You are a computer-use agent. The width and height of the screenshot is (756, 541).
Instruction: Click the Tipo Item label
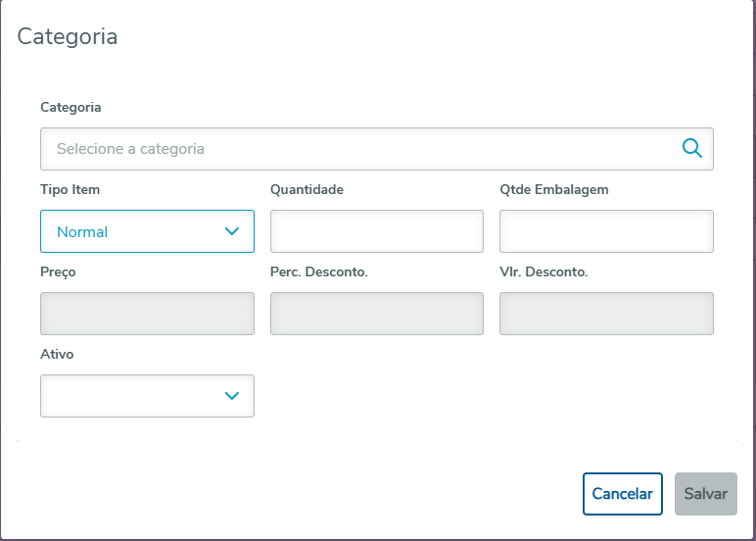click(70, 189)
